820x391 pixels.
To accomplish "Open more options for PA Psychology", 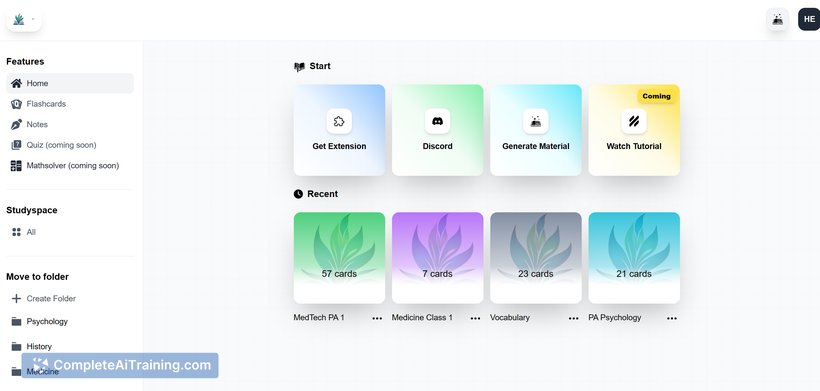I will tap(672, 318).
